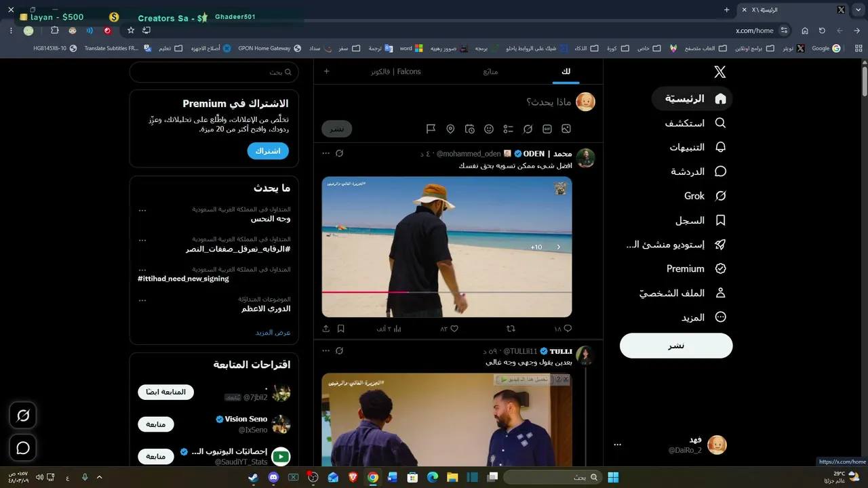Follow the @SaudiYT_Stats account

tap(156, 456)
